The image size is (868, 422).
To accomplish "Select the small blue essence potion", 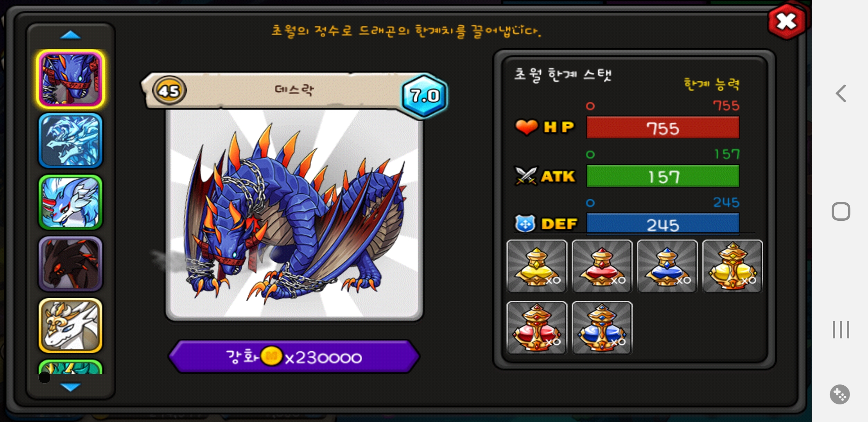I will tap(667, 266).
